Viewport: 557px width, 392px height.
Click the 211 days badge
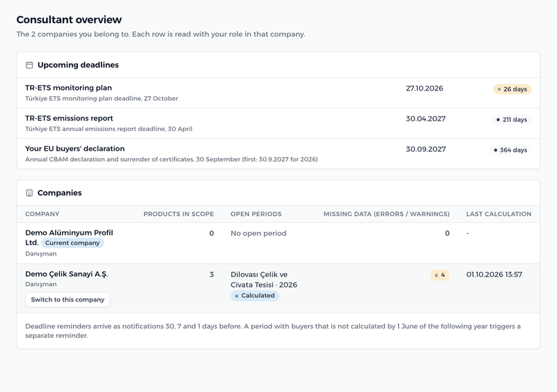(512, 120)
